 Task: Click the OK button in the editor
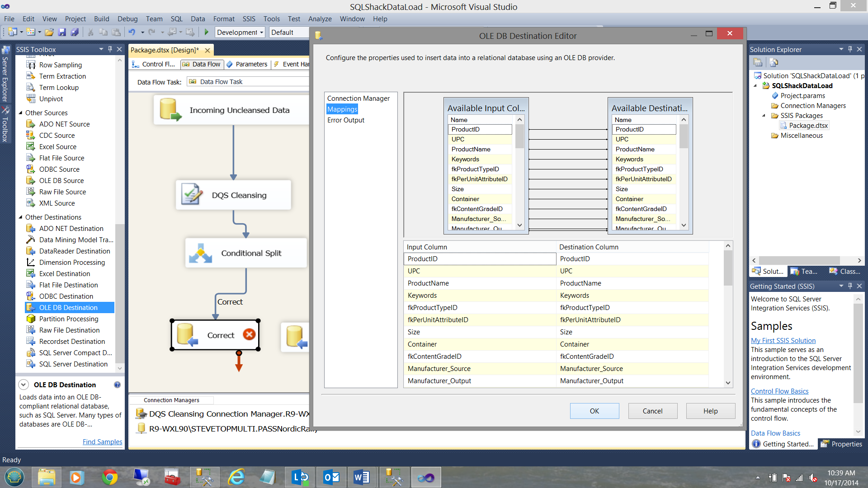(594, 411)
